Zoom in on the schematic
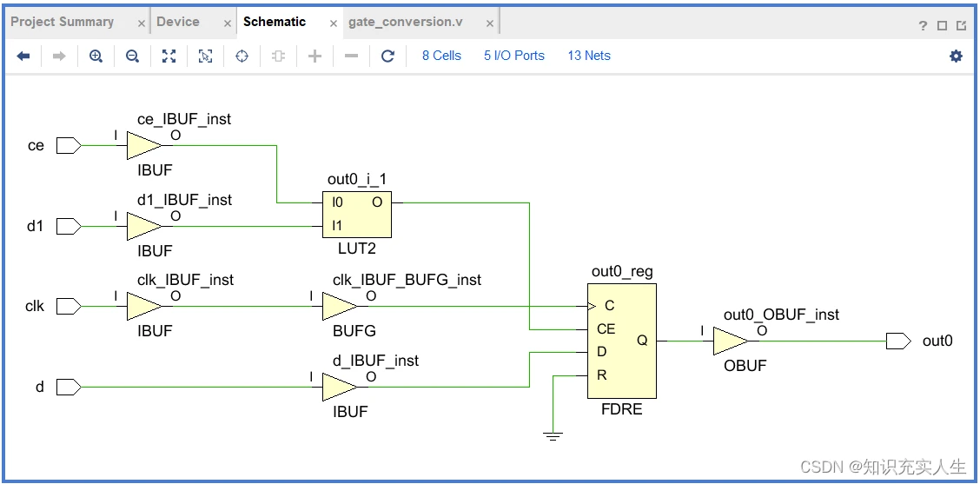The image size is (980, 484). (96, 56)
